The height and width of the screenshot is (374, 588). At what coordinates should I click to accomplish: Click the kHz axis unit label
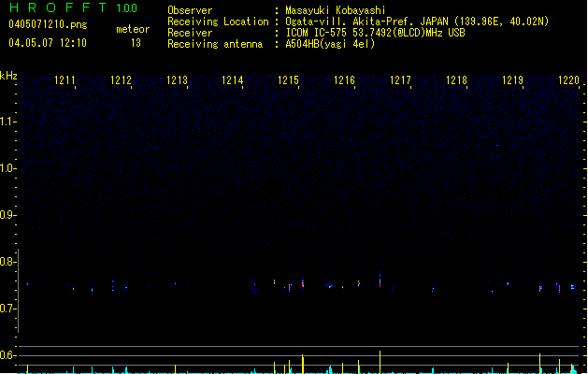pyautogui.click(x=8, y=76)
